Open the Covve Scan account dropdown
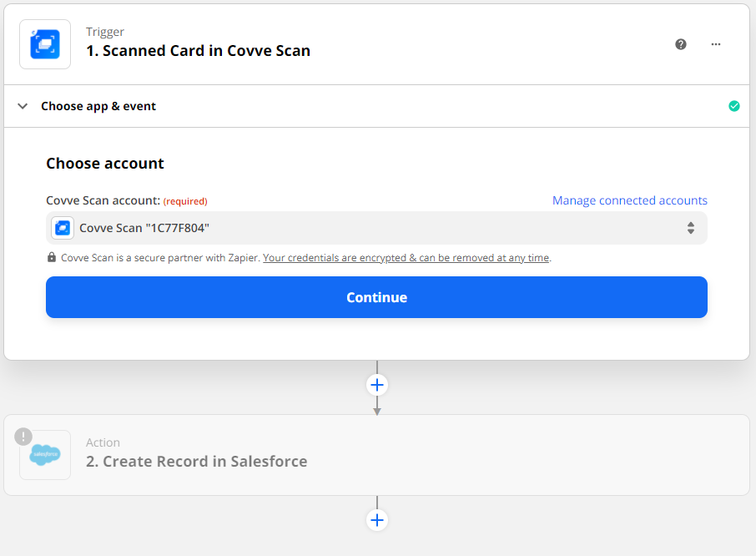 click(x=375, y=228)
